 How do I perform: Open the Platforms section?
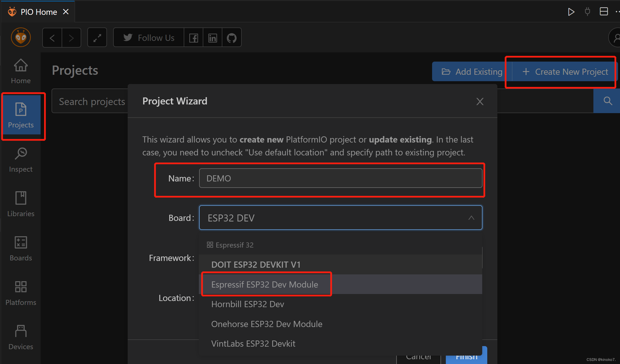(21, 293)
